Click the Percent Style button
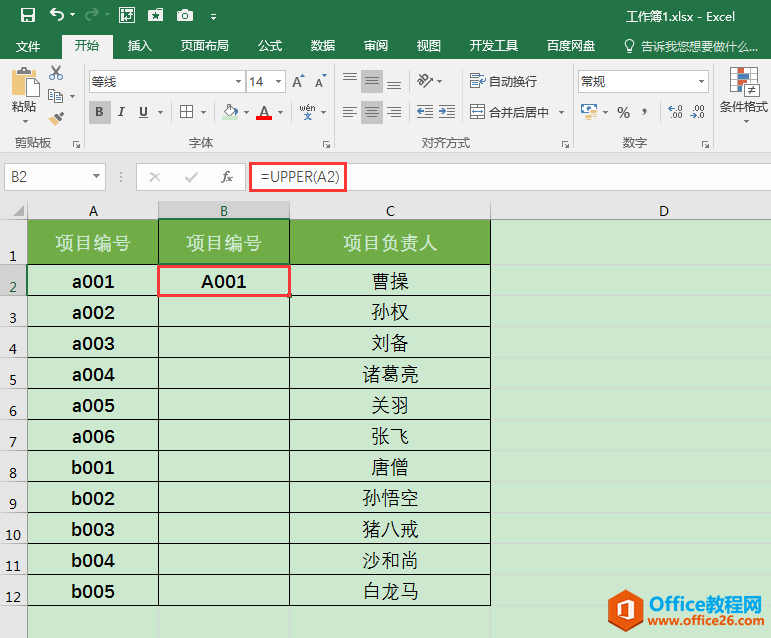 (623, 112)
